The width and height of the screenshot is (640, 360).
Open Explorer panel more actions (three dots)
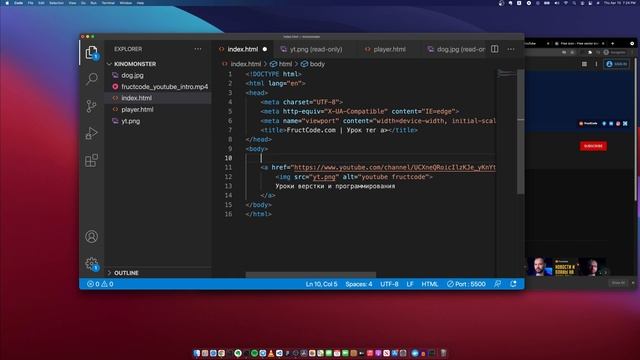tap(198, 49)
